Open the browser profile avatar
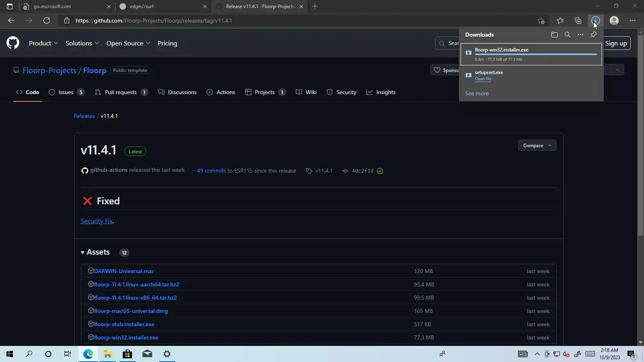This screenshot has width=644, height=362. pos(614,21)
